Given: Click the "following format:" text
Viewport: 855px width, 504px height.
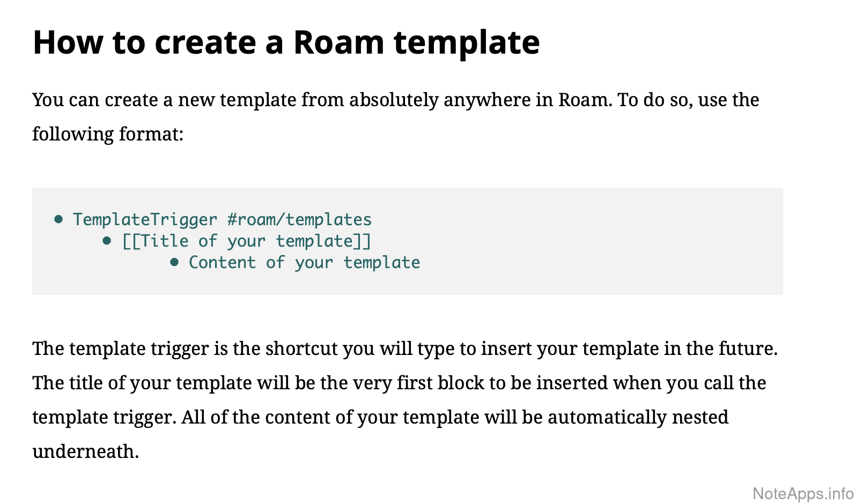Looking at the screenshot, I should pyautogui.click(x=108, y=134).
